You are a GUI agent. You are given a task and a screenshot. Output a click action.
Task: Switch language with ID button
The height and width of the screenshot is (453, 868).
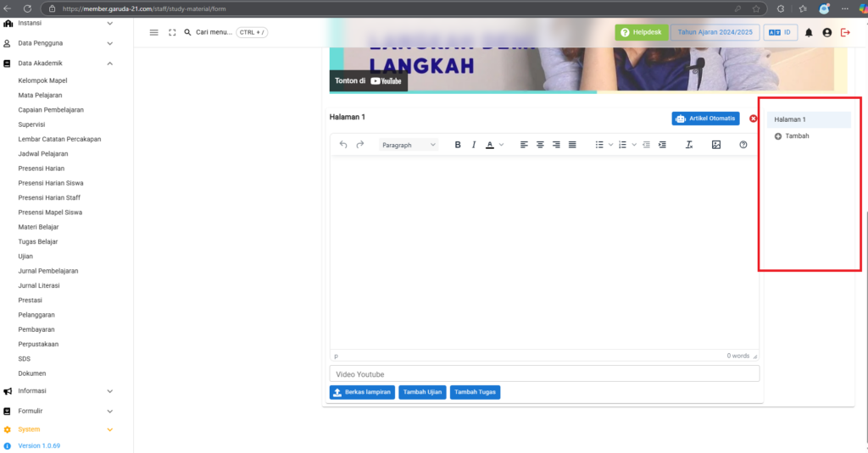(x=780, y=33)
